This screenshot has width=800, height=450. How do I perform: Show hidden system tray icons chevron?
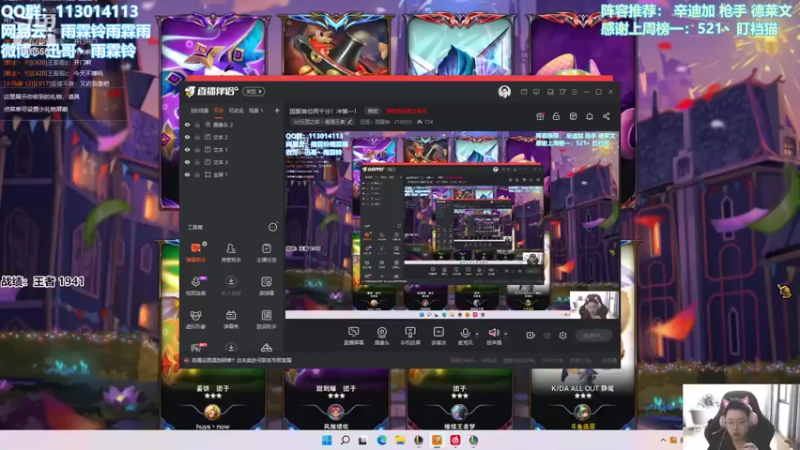click(x=663, y=440)
